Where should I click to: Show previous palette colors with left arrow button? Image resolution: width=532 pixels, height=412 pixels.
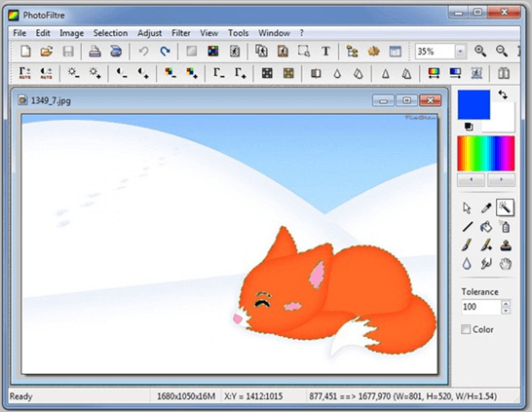click(471, 180)
